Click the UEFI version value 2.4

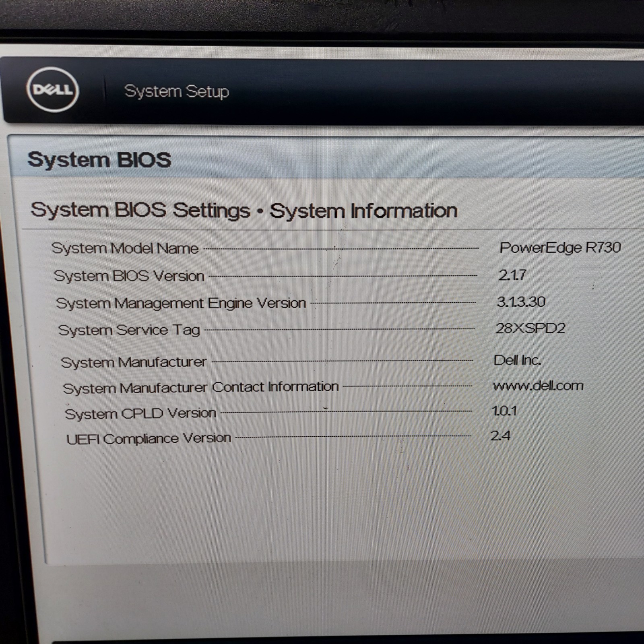tap(500, 436)
